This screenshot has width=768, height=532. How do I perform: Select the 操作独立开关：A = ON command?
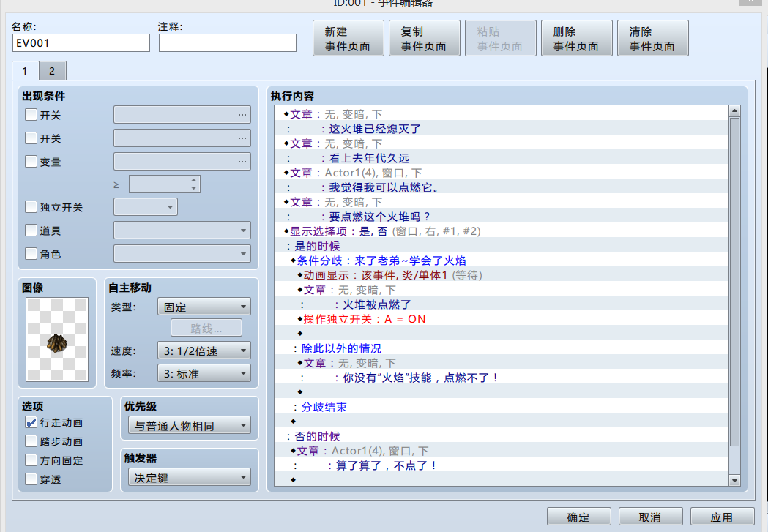coord(501,320)
